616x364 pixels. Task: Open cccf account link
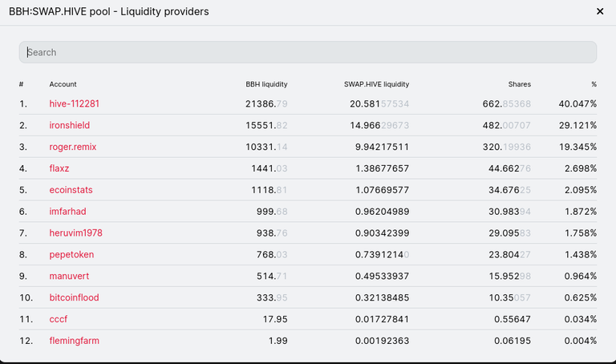58,319
